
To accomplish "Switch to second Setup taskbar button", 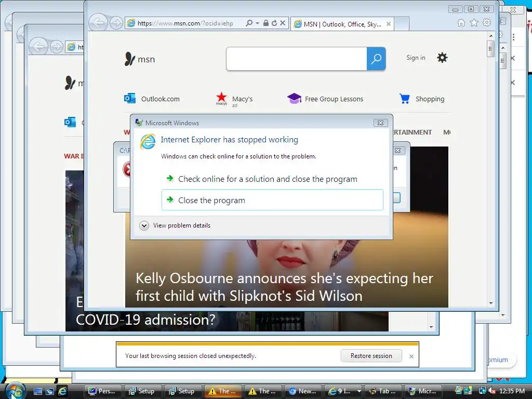I will coord(182,391).
